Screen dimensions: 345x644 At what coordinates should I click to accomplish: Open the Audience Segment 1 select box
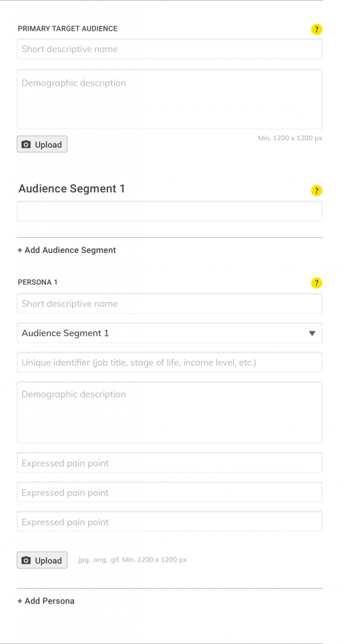170,333
